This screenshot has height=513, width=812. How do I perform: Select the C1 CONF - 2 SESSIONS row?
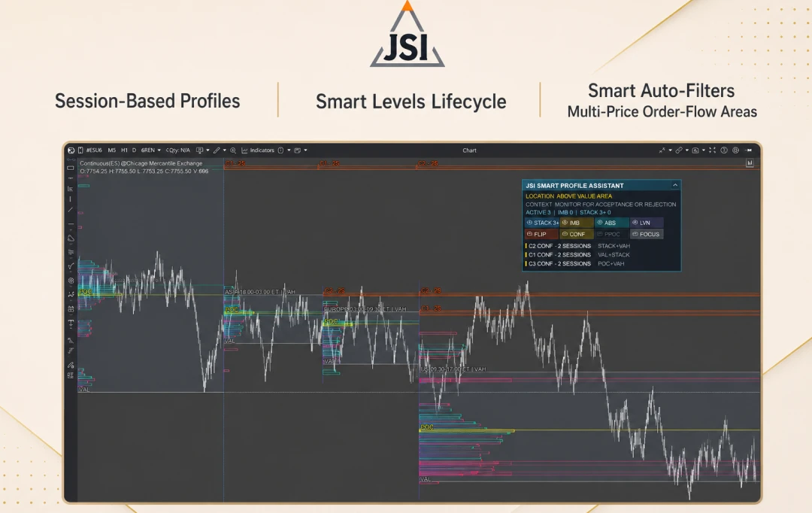[577, 255]
